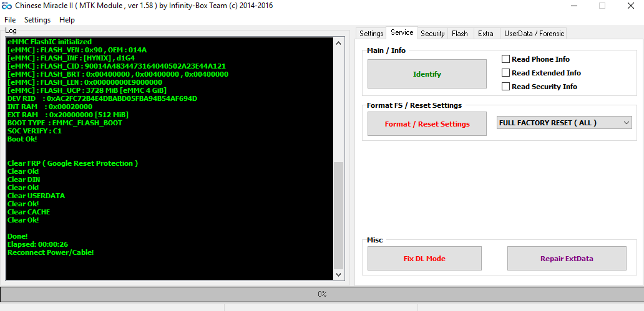Click the 'Clear CACHE' log line
This screenshot has height=311, width=644.
(29, 212)
